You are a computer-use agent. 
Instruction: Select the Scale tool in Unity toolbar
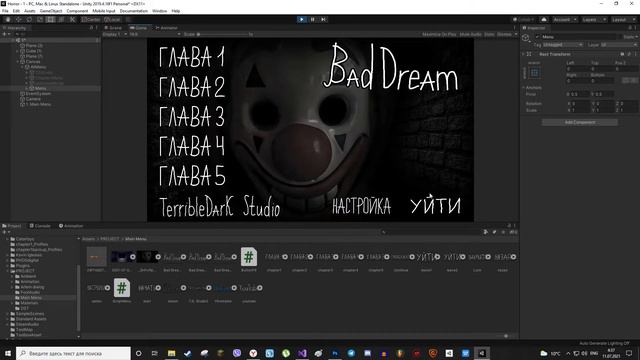click(x=40, y=19)
